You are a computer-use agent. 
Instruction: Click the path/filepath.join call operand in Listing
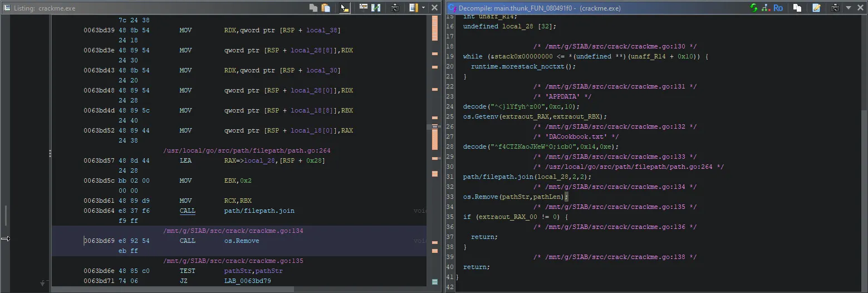point(259,211)
